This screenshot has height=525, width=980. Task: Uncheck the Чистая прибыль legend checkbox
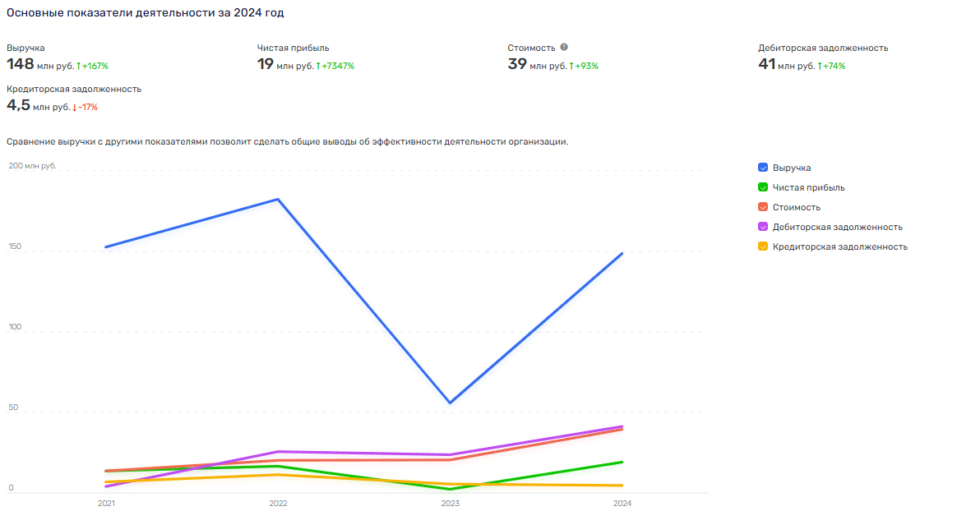click(763, 187)
